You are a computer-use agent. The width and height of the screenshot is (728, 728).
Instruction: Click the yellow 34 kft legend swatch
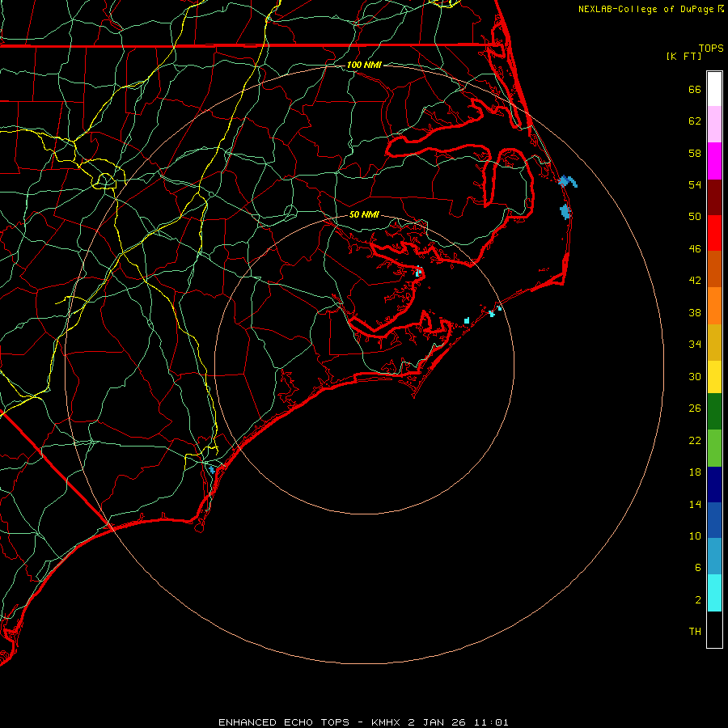click(x=714, y=376)
